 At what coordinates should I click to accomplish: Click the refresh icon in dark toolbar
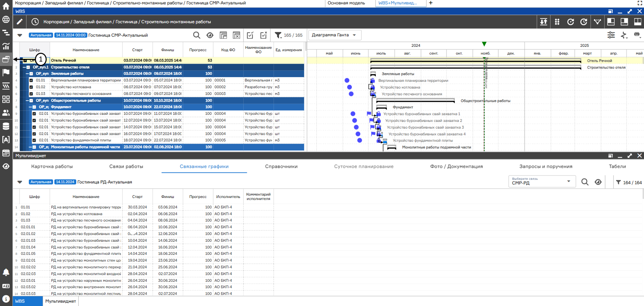pyautogui.click(x=570, y=22)
